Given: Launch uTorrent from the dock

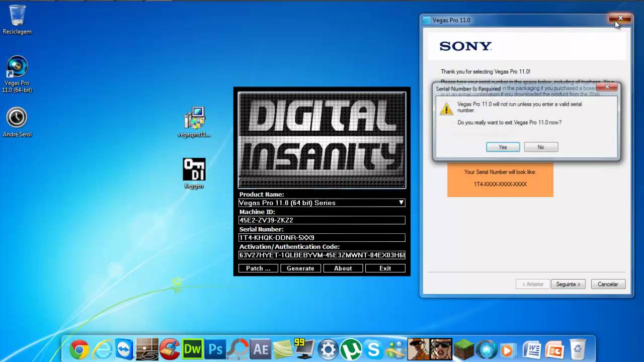Looking at the screenshot, I should click(x=351, y=349).
